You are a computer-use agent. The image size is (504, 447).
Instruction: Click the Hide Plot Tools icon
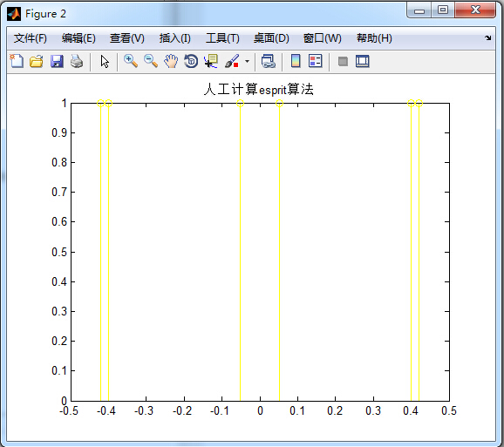pos(343,61)
